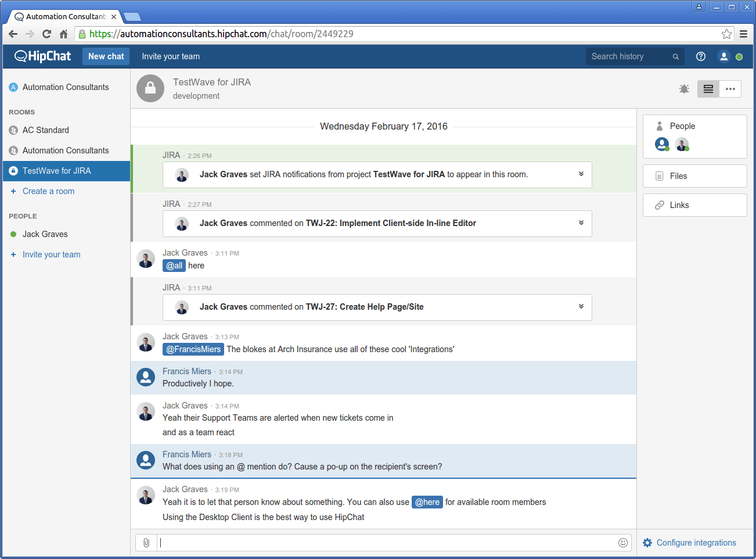This screenshot has width=756, height=559.
Task: Click the 'Using the Desktop Client' message line
Action: point(264,517)
